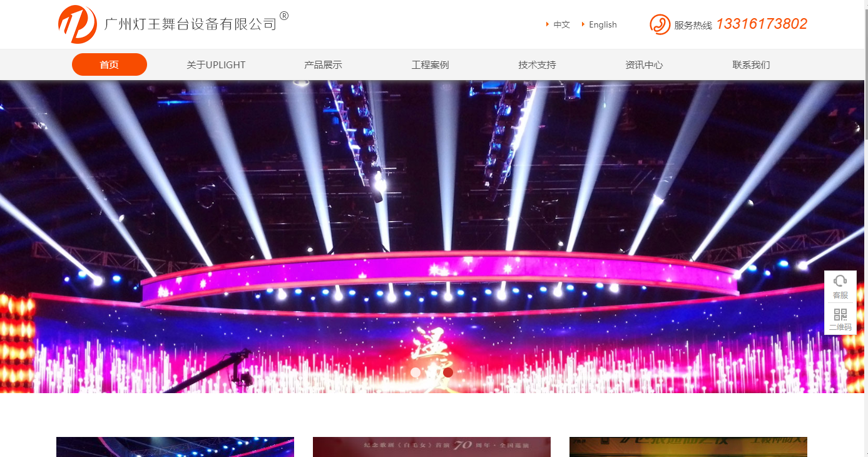Click the registered trademark symbol beside company name
Image resolution: width=868 pixels, height=457 pixels.
click(x=284, y=16)
